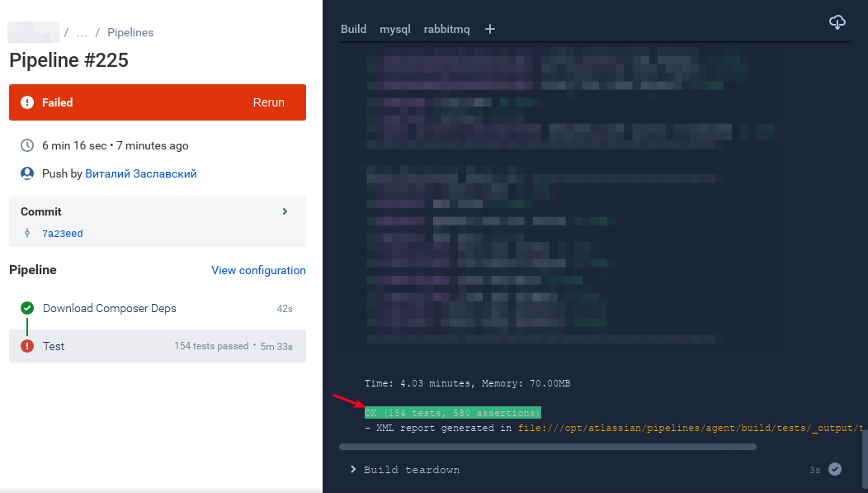
Task: Click the Pipeline #225 heading
Action: tap(68, 59)
